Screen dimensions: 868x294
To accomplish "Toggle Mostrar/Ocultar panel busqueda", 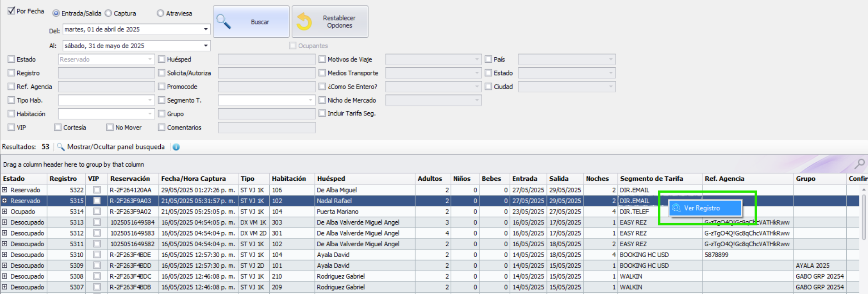I will coord(116,147).
